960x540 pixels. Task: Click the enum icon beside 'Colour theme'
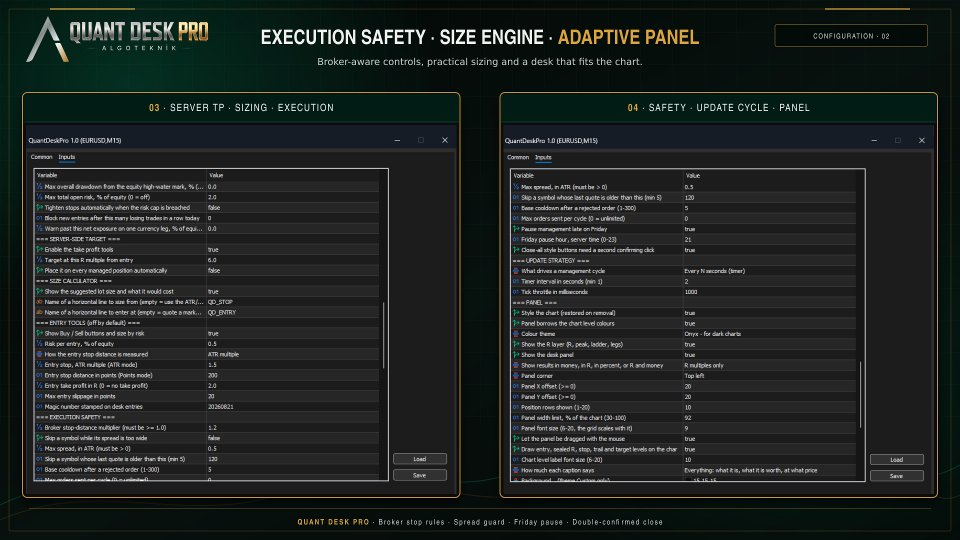coord(516,334)
